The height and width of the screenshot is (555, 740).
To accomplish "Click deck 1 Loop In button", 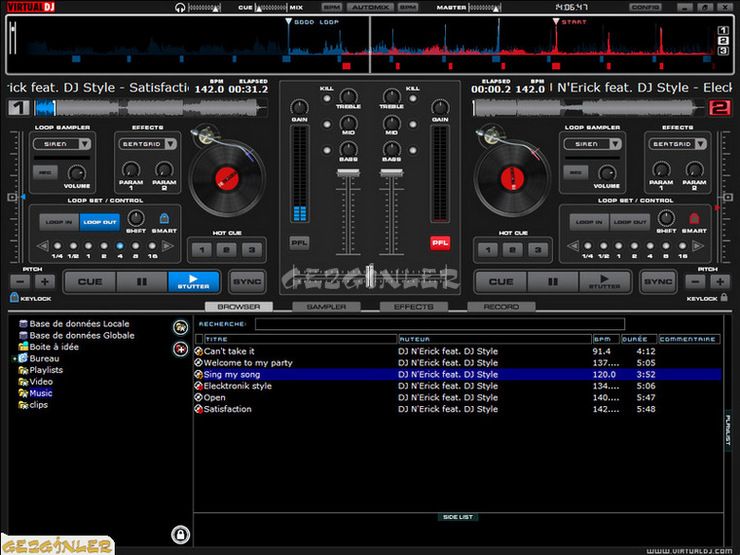I will click(x=59, y=222).
